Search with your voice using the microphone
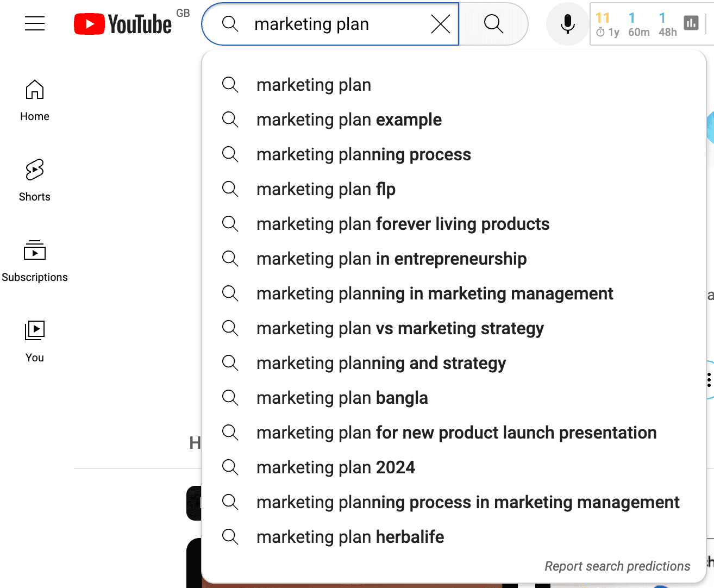 [567, 23]
